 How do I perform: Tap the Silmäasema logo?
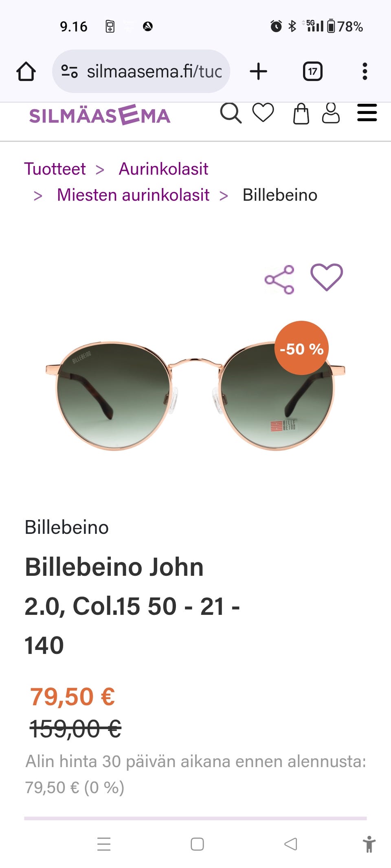tap(100, 115)
